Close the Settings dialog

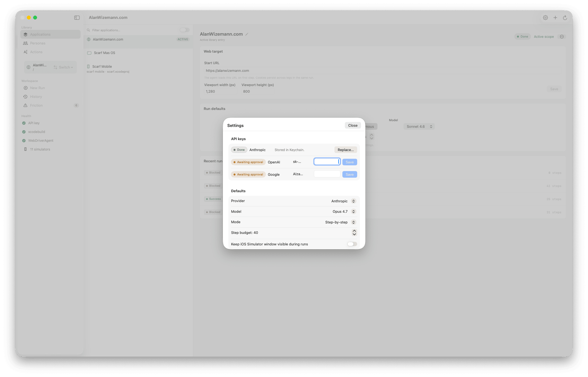tap(353, 125)
